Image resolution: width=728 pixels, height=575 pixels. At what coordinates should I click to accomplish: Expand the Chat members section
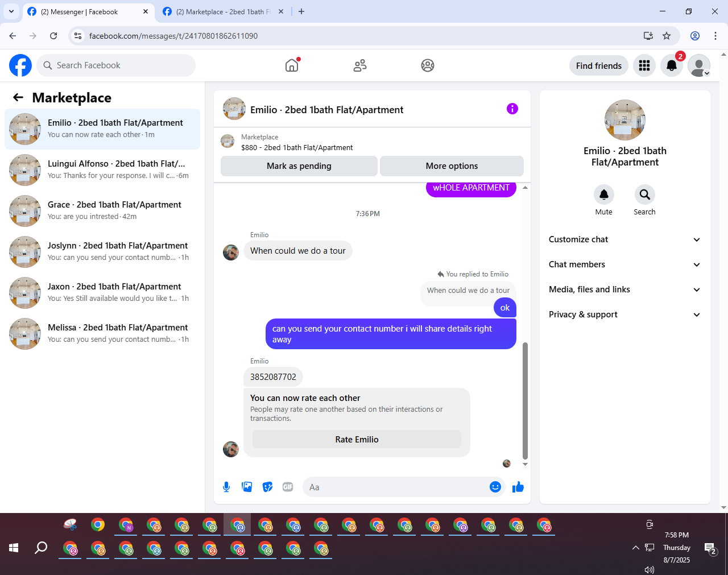click(x=625, y=264)
